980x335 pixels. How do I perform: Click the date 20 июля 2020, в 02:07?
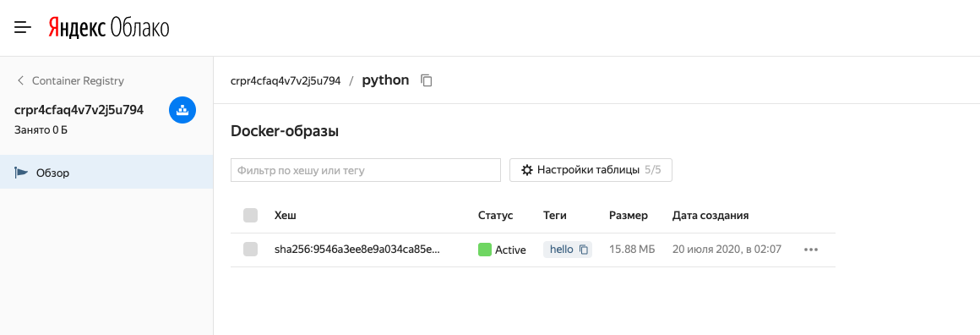coord(727,250)
